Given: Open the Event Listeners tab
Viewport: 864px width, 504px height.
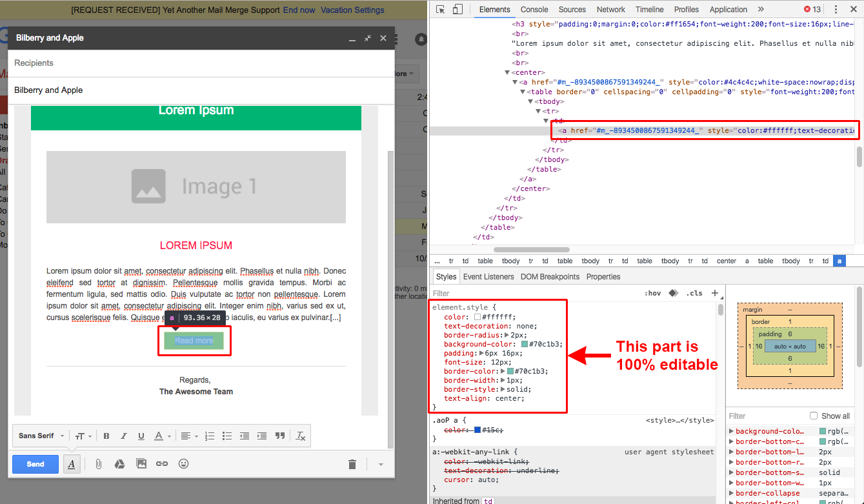Looking at the screenshot, I should point(488,277).
